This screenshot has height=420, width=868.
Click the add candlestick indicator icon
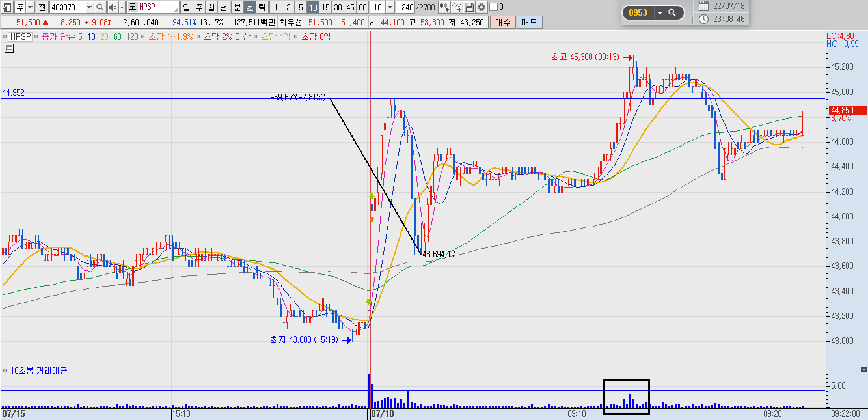(x=443, y=7)
